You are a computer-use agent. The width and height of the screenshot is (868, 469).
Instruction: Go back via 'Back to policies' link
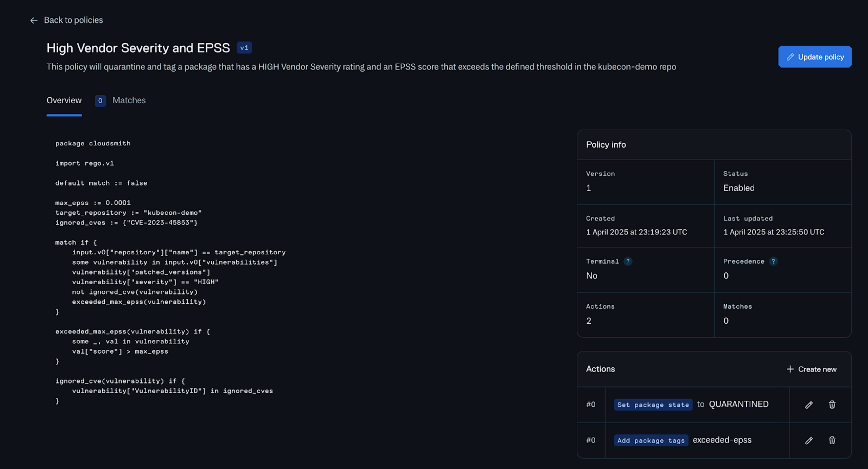click(x=73, y=20)
